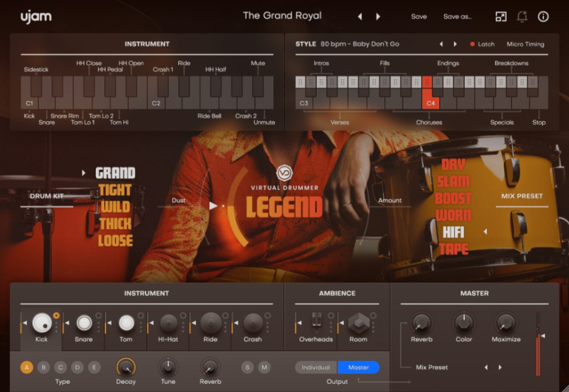Click the resize interface icon
This screenshot has height=392, width=569.
pyautogui.click(x=501, y=16)
